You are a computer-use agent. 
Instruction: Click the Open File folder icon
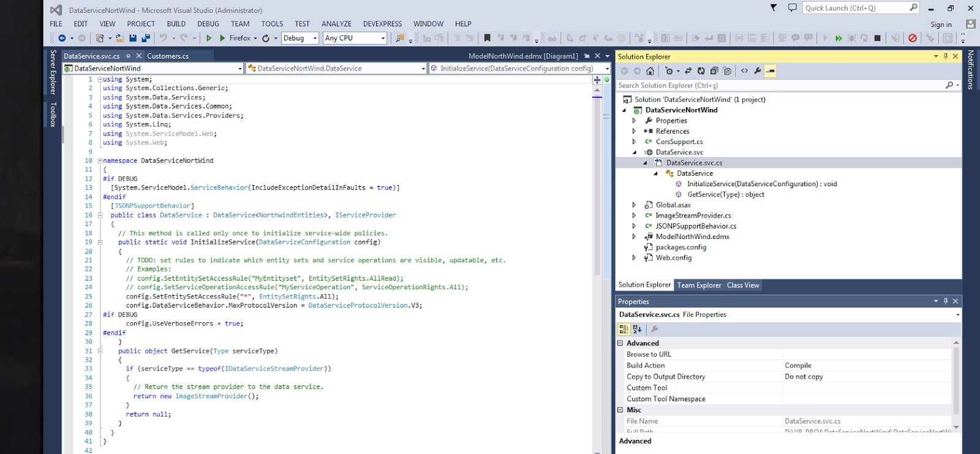[x=120, y=38]
